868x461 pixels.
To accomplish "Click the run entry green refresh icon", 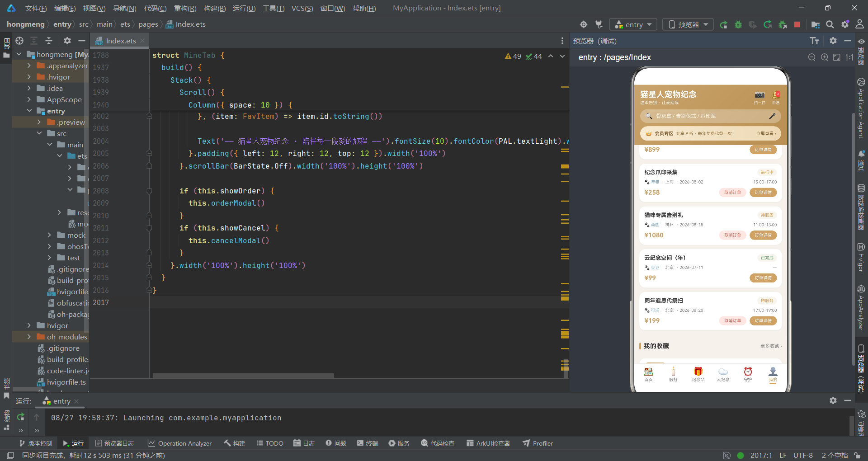I will click(x=723, y=24).
